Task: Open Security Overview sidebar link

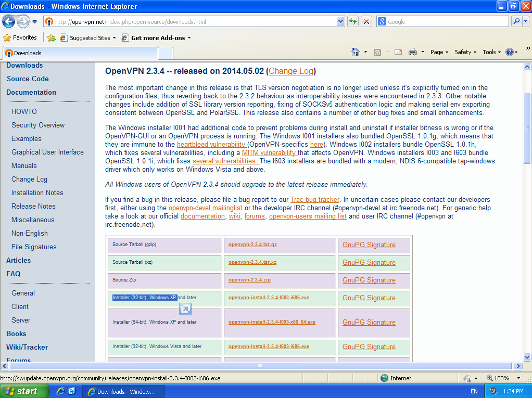Action: point(38,125)
